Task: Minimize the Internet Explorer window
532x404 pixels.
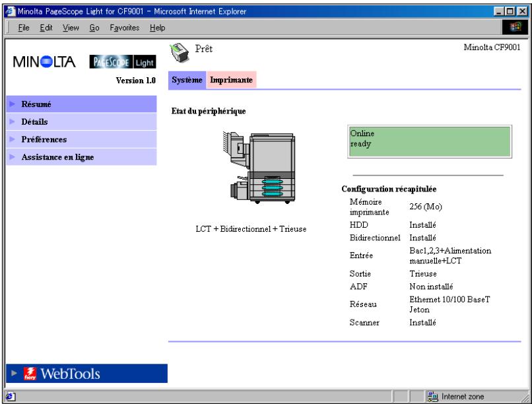Action: pos(498,11)
